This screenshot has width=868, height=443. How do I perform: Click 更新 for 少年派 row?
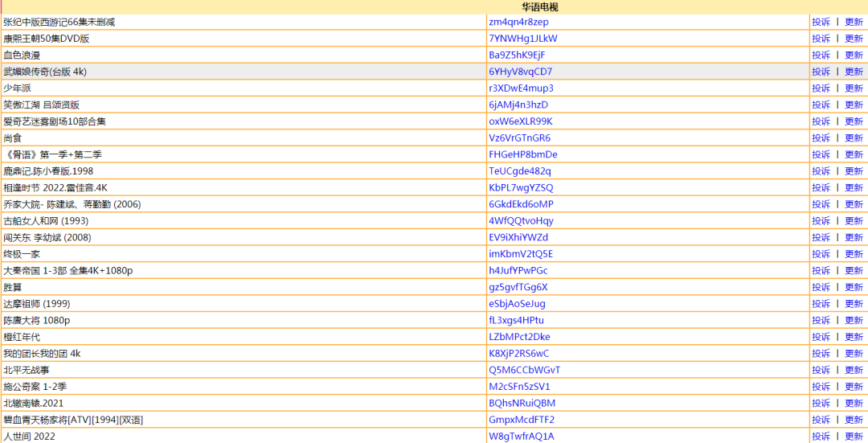(854, 88)
